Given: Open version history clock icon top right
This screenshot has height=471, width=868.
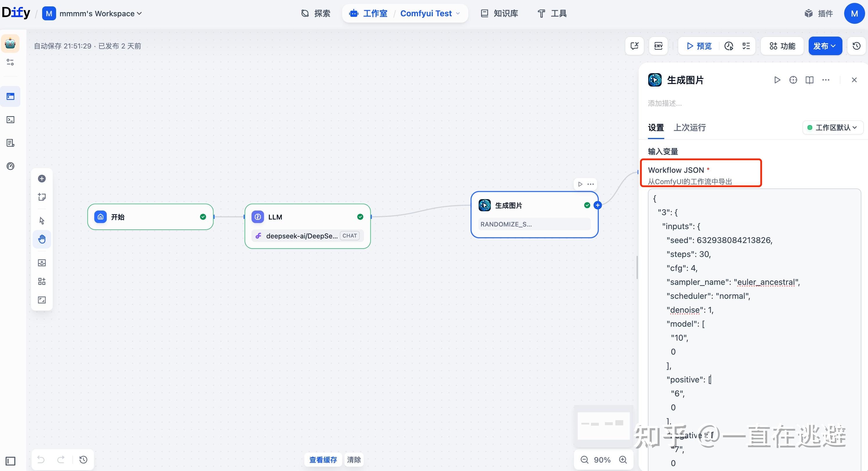Looking at the screenshot, I should (856, 46).
